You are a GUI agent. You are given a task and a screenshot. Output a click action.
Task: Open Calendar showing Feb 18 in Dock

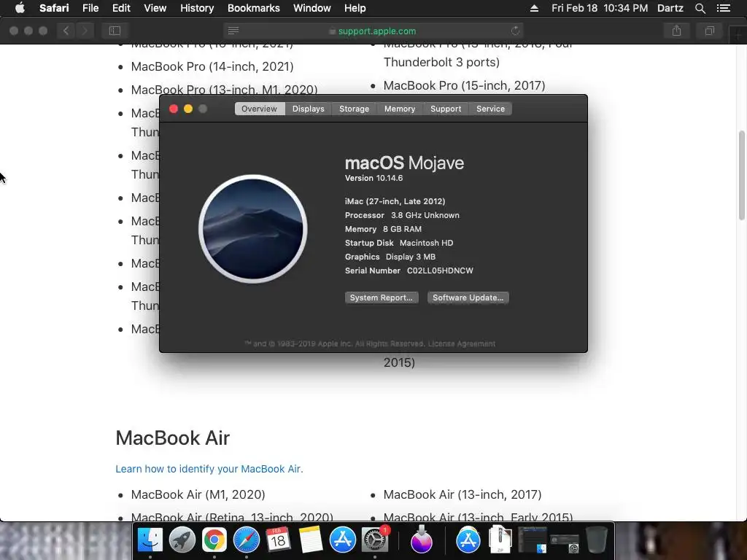(278, 540)
